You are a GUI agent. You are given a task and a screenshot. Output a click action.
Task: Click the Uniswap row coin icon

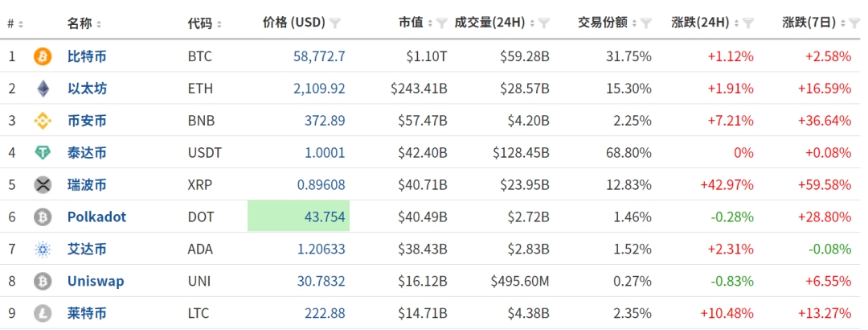(43, 282)
